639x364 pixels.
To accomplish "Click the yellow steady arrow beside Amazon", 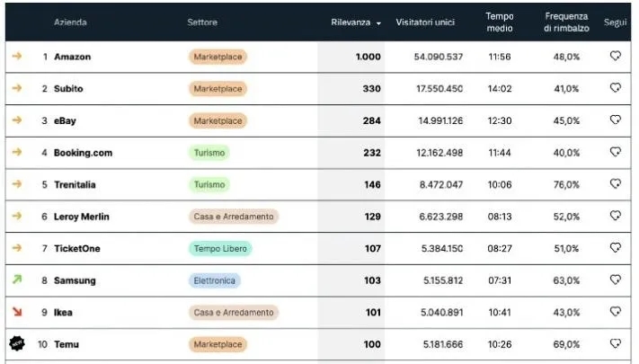I will click(16, 57).
